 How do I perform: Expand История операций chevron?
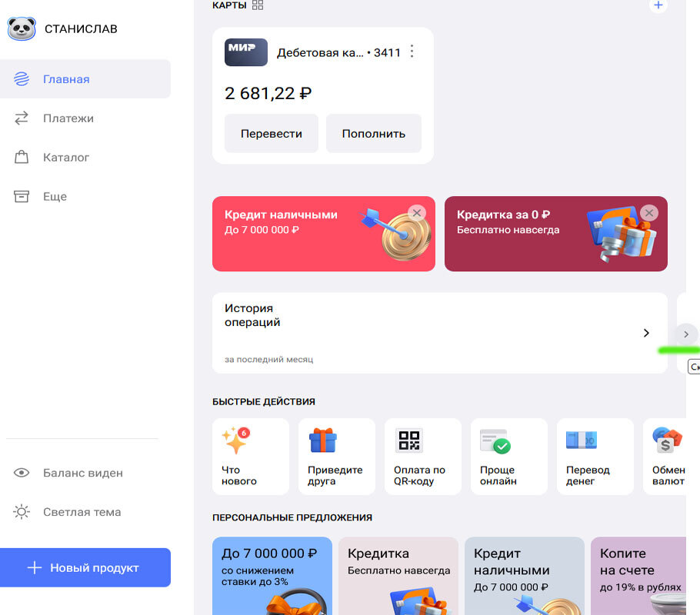tap(646, 333)
